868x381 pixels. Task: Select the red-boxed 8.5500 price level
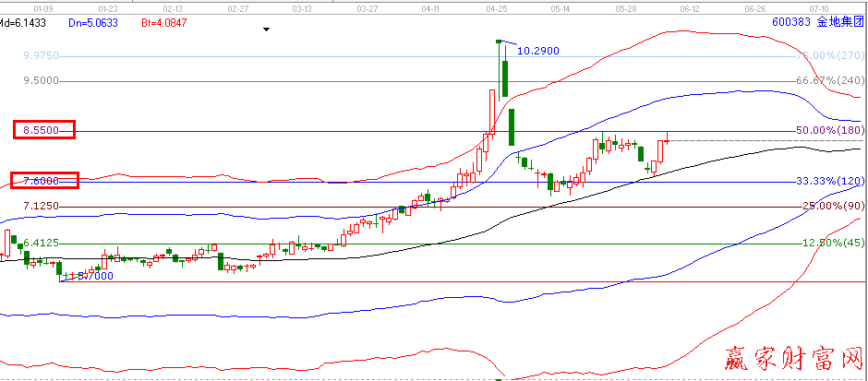pos(43,131)
